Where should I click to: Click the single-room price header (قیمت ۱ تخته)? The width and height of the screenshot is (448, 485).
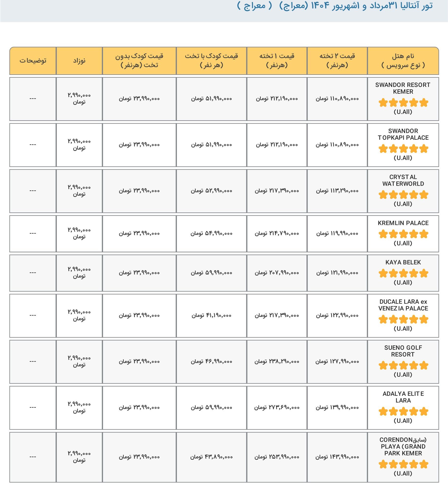click(277, 61)
